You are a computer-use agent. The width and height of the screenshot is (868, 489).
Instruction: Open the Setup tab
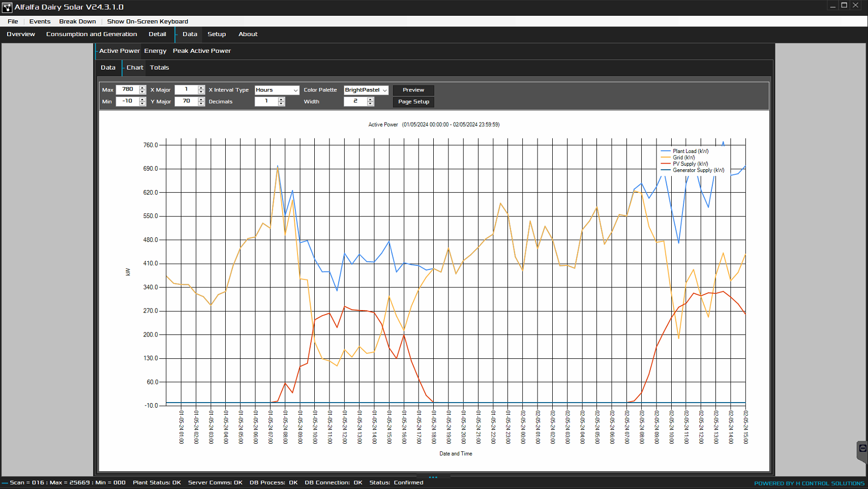point(217,34)
